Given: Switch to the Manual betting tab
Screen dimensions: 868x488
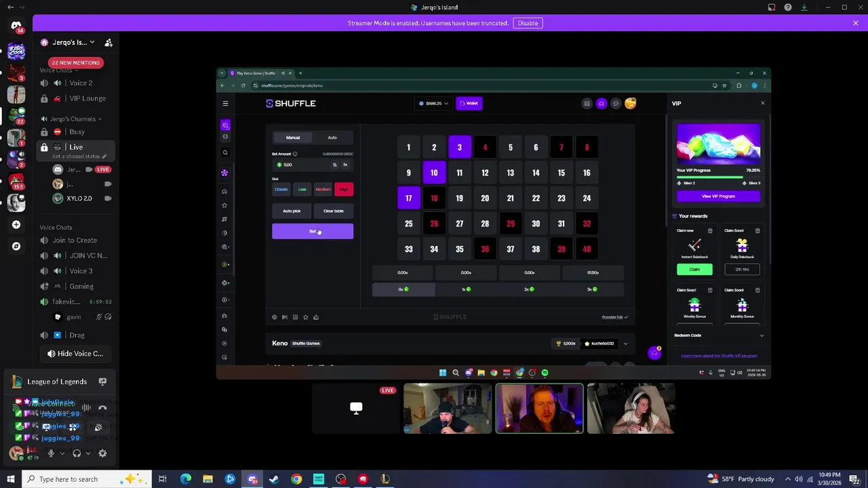Looking at the screenshot, I should pyautogui.click(x=293, y=138).
